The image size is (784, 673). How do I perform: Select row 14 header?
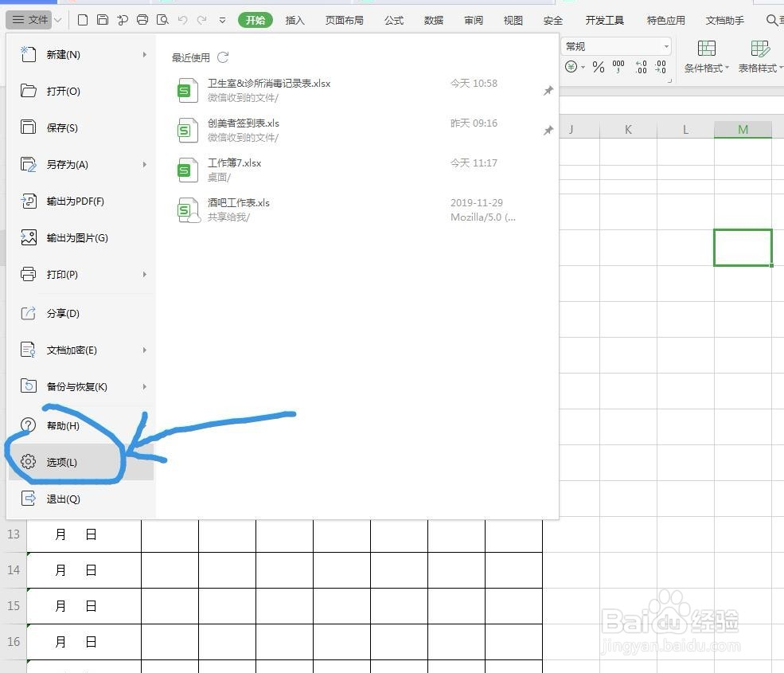pyautogui.click(x=14, y=570)
